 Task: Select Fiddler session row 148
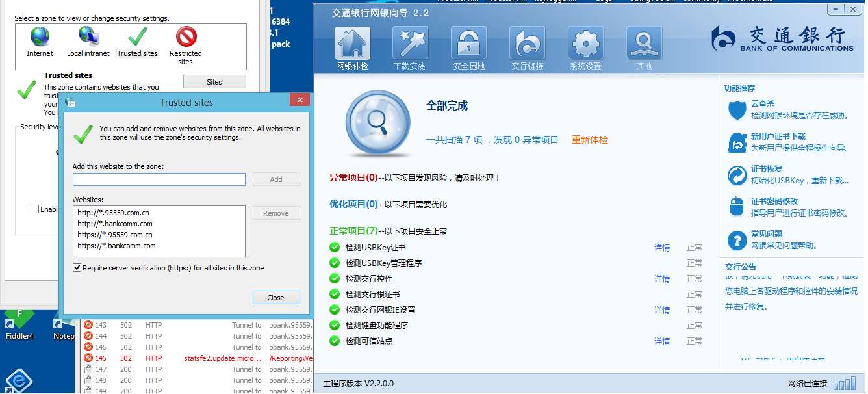click(x=198, y=380)
